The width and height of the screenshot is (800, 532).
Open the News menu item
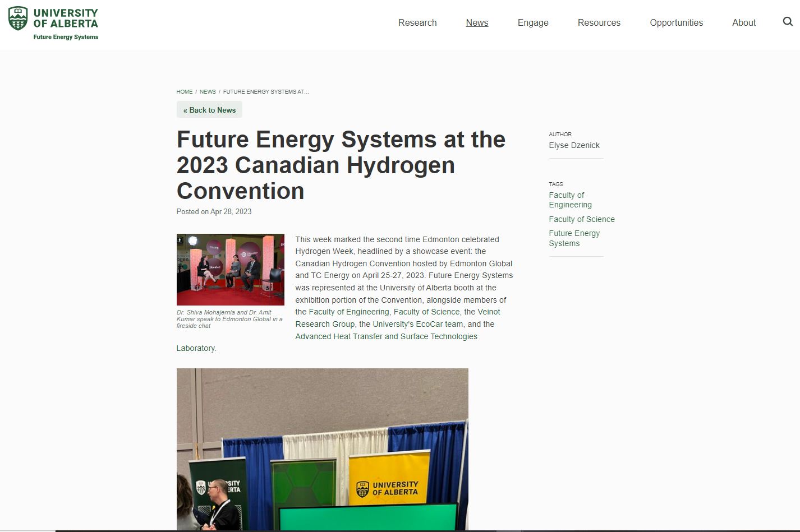477,22
